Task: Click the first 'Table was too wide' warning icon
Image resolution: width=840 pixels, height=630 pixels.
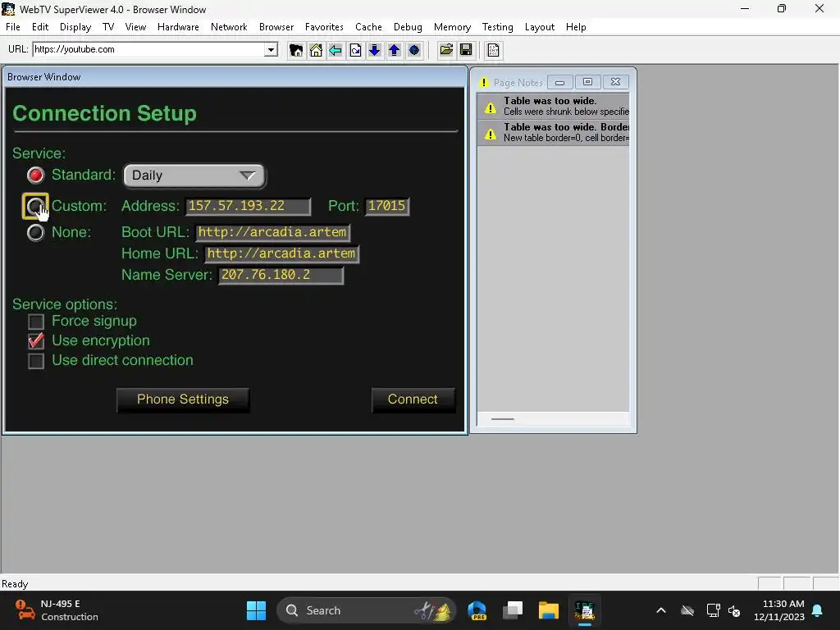Action: coord(491,107)
